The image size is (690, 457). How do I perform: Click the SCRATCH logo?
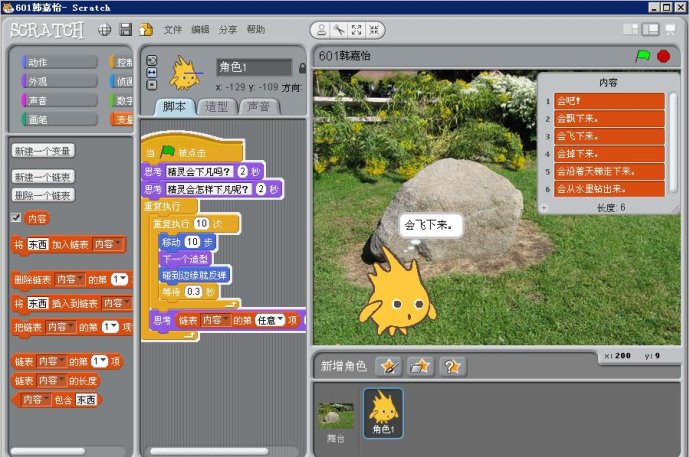[x=47, y=30]
